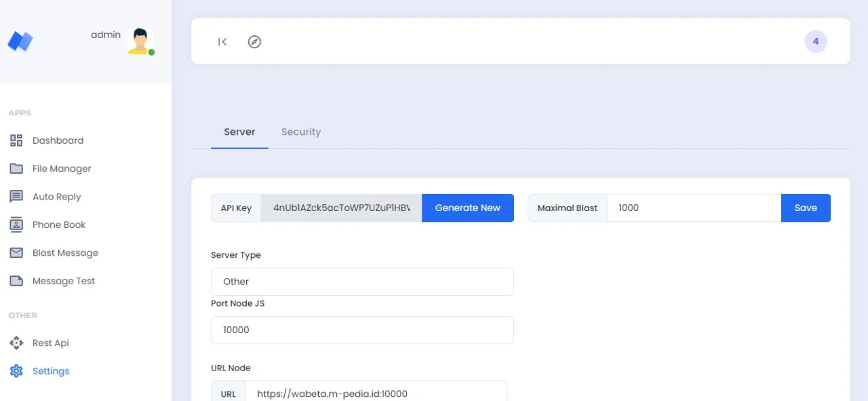Click the compass icon in top bar
The image size is (868, 401).
click(x=254, y=41)
